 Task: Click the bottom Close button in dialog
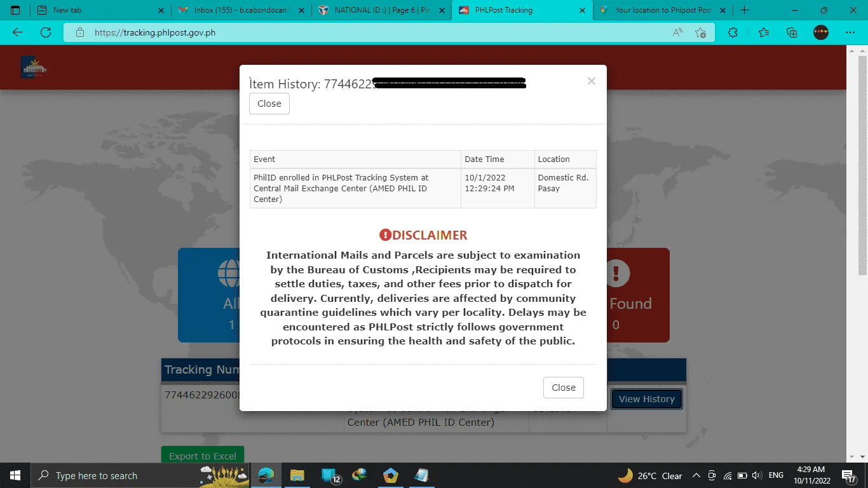(x=564, y=388)
